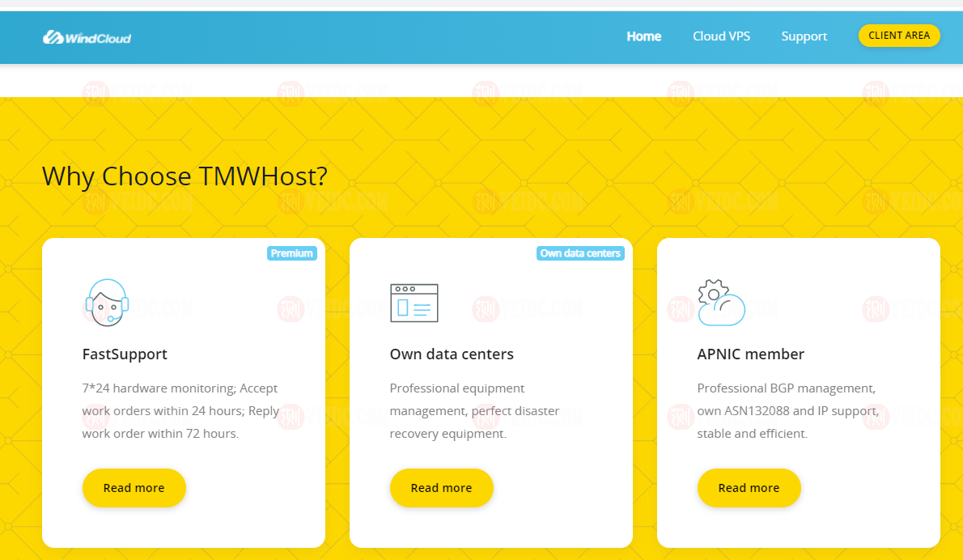
Task: Click the Why Choose TMWHost? heading
Action: pyautogui.click(x=185, y=176)
